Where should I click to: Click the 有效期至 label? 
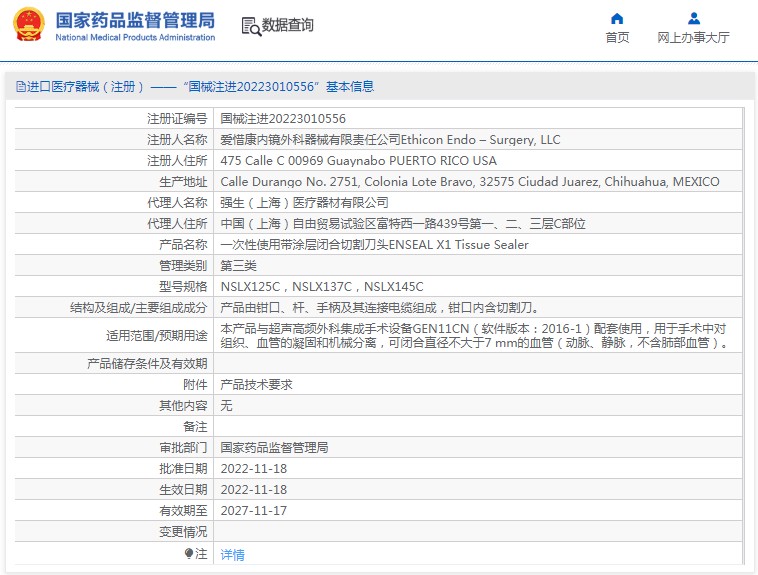click(183, 511)
